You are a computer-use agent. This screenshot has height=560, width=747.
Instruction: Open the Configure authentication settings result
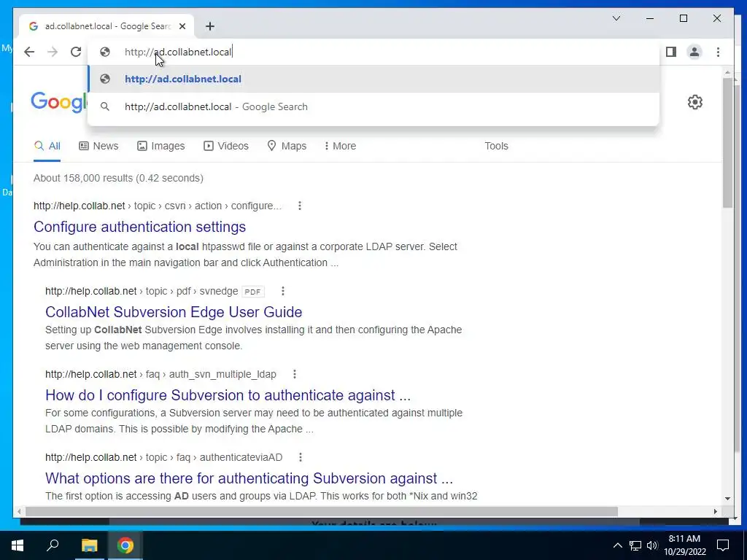tap(139, 227)
